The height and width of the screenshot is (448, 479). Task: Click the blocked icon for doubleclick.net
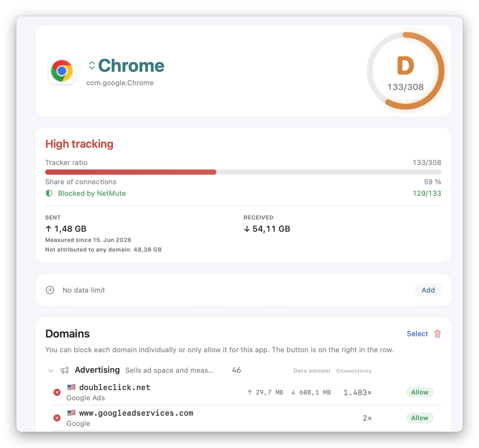57,392
